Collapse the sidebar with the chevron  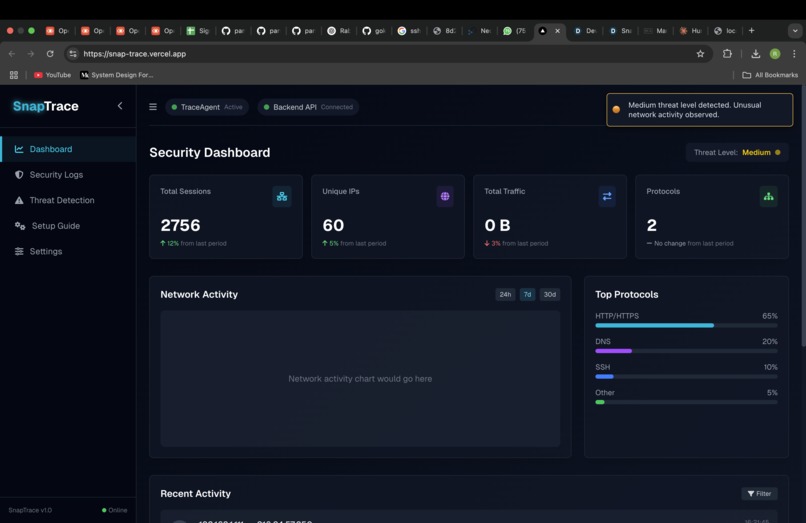click(120, 106)
